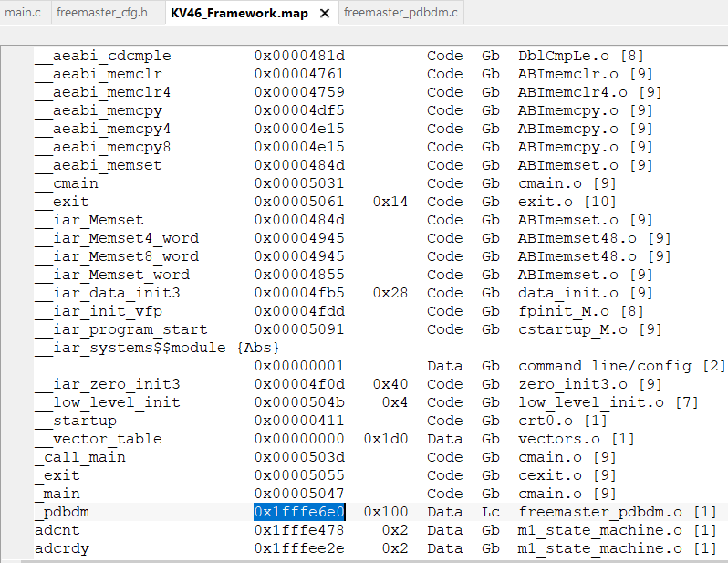Click the __iar_program_start symbol

click(120, 329)
